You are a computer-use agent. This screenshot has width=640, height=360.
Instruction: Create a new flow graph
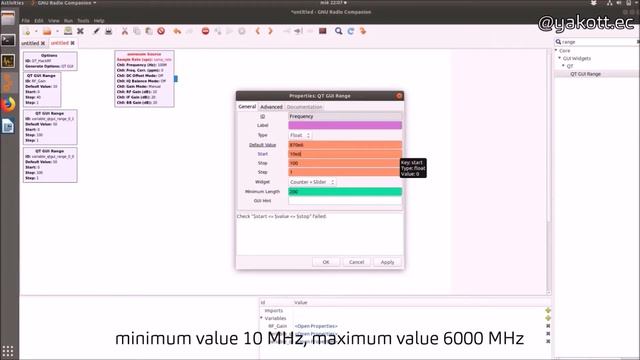coord(27,31)
